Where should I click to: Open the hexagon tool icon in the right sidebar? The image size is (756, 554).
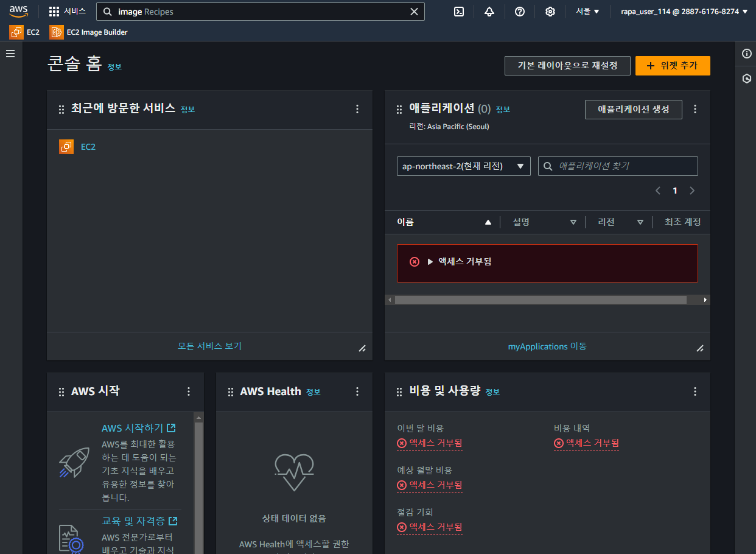point(747,79)
